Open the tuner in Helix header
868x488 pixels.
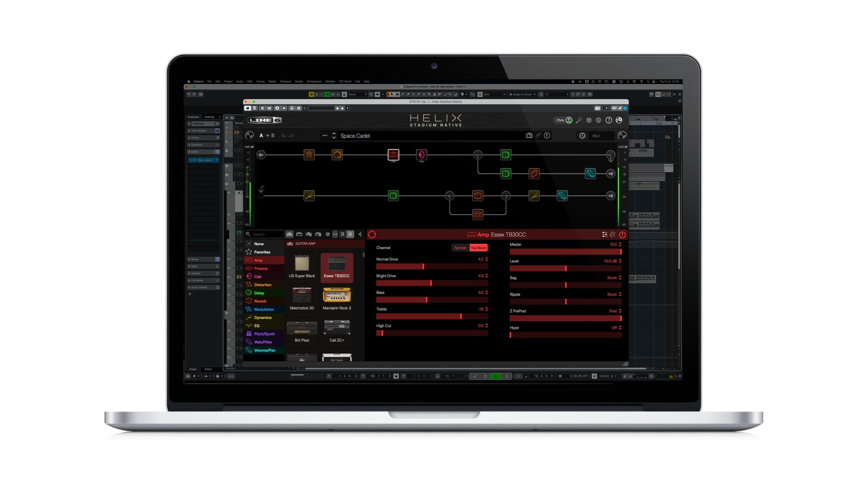579,120
